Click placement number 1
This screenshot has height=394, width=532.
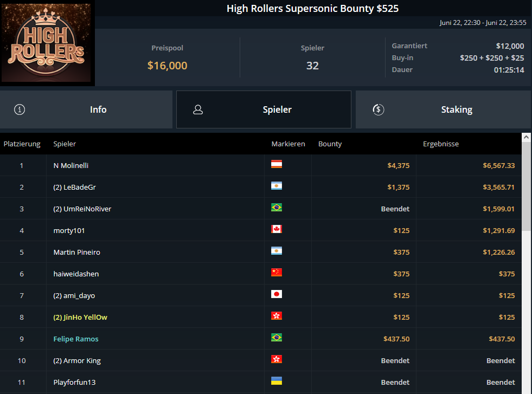coord(21,165)
